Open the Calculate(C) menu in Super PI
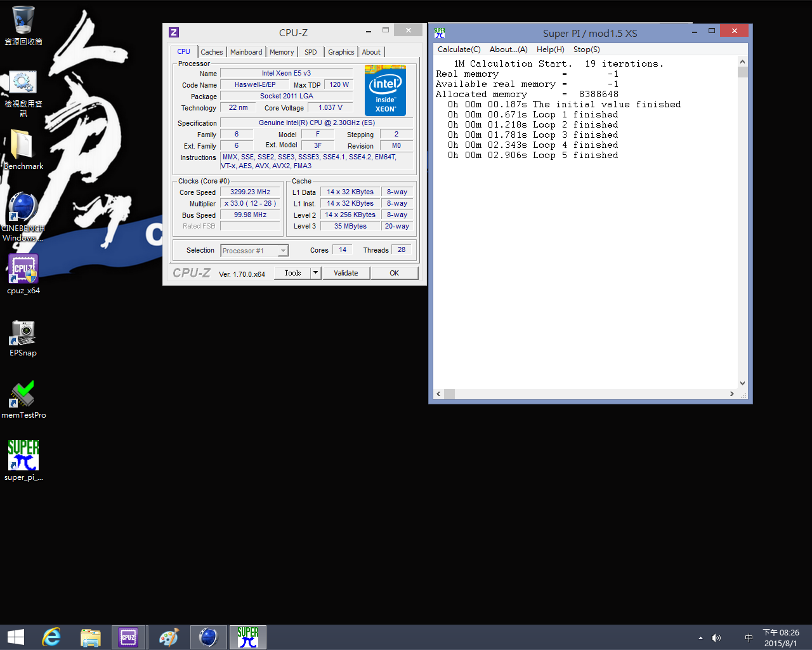This screenshot has height=650, width=812. pos(459,50)
